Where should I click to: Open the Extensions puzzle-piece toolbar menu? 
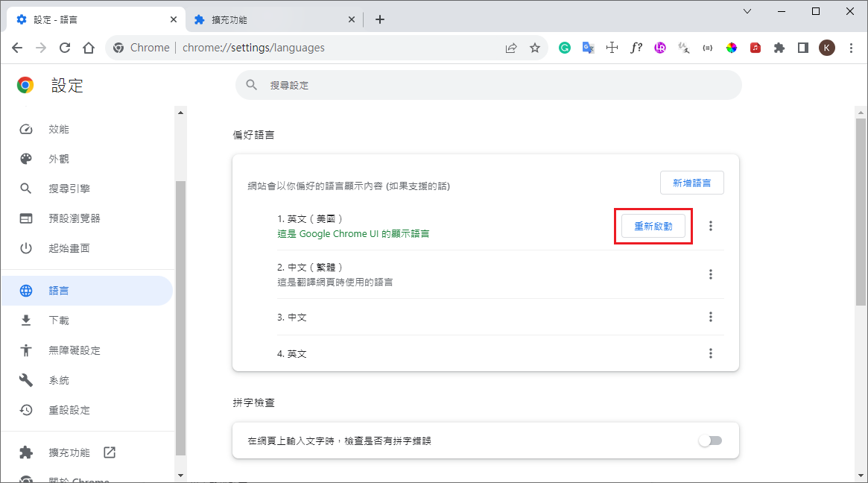coord(779,48)
